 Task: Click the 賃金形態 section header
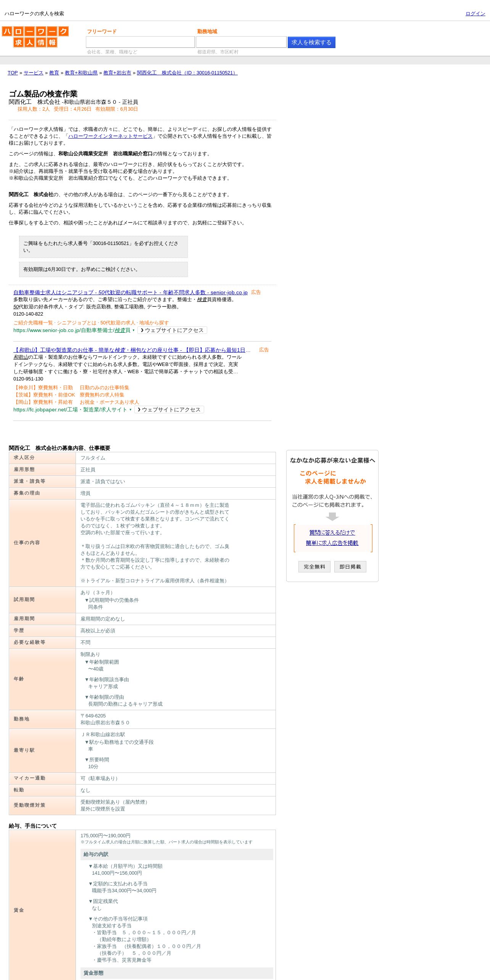tap(177, 973)
